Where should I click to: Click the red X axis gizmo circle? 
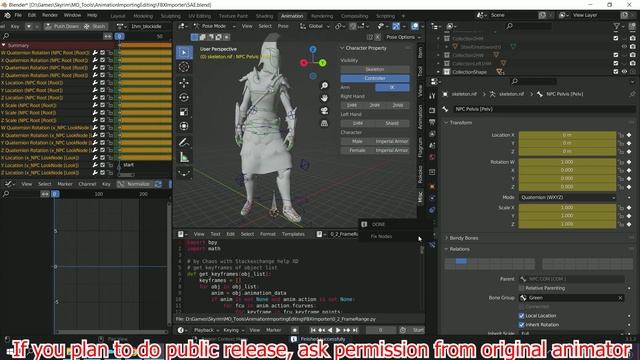point(304,63)
